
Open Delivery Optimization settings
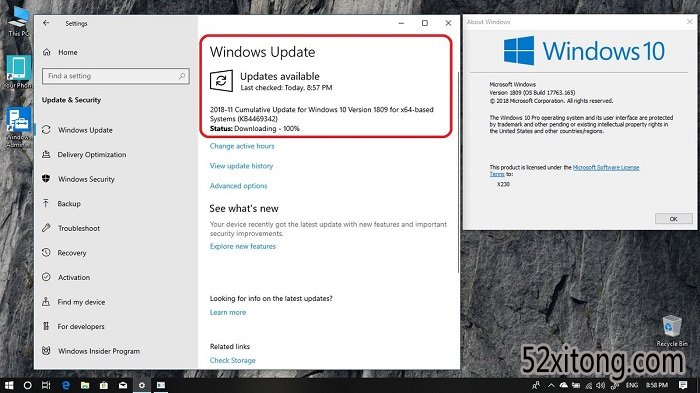[x=92, y=155]
